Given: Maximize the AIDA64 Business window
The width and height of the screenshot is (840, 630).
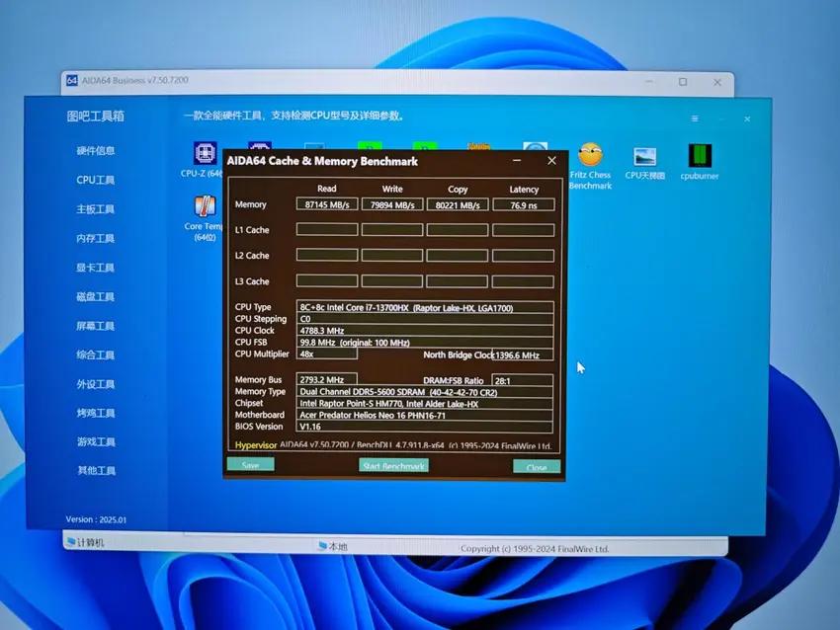Looking at the screenshot, I should 683,82.
